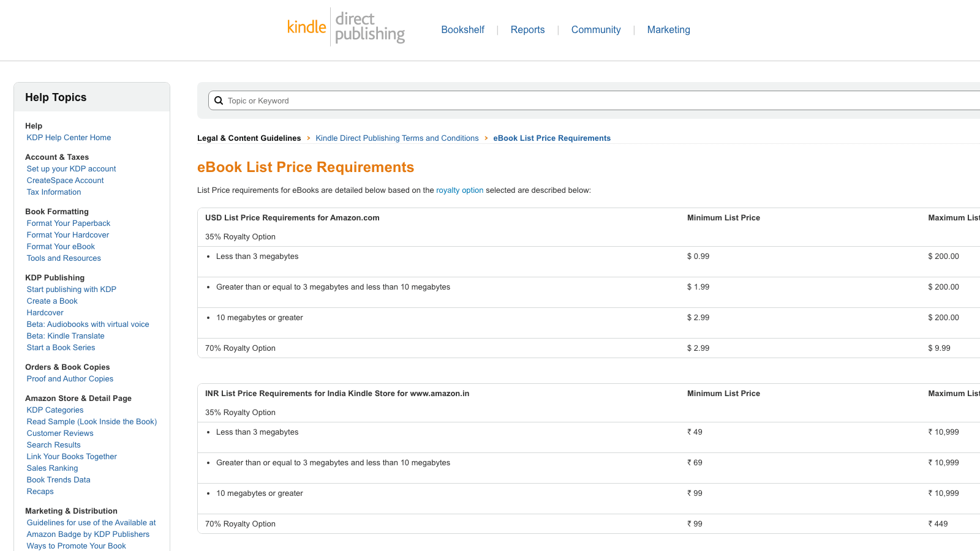Click INR List Price Requirements table header

[x=337, y=394]
